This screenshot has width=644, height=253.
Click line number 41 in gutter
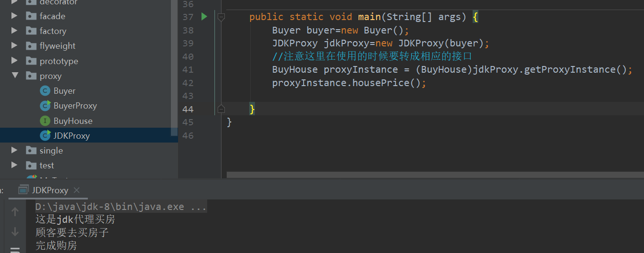tap(188, 69)
